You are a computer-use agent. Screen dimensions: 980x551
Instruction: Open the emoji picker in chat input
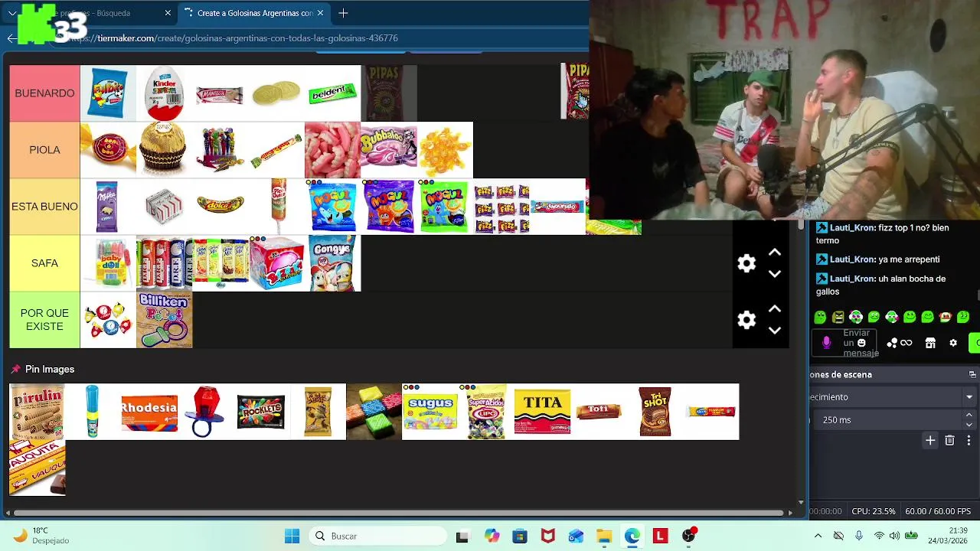point(861,343)
